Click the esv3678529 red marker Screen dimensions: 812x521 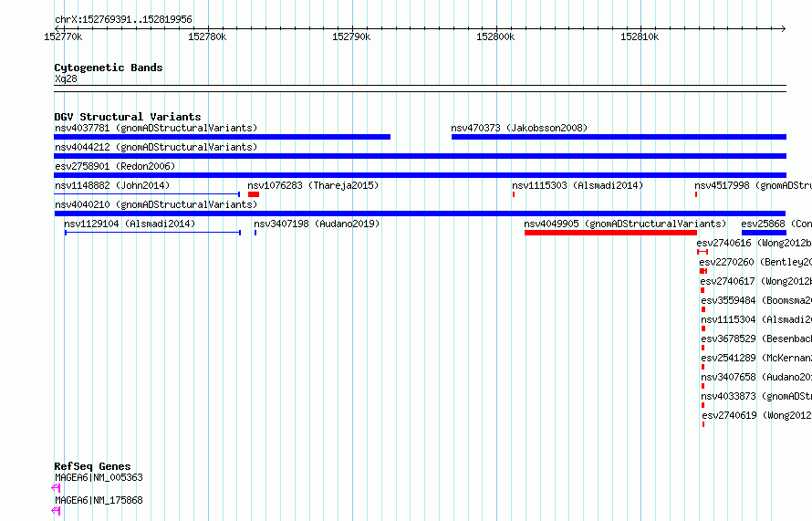click(x=703, y=348)
